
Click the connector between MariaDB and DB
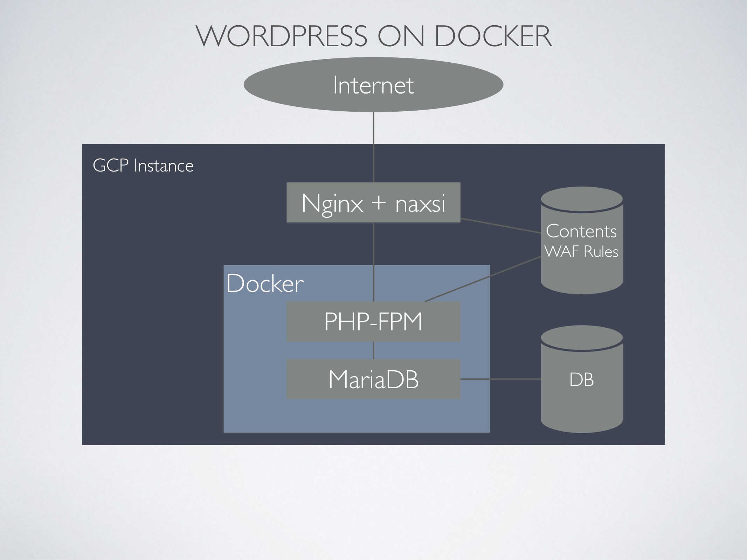click(501, 380)
